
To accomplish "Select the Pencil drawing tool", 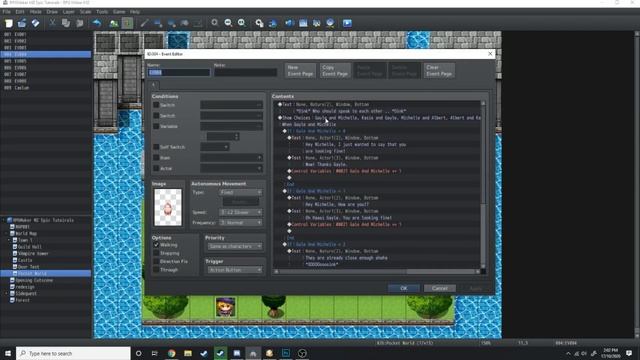I will (144, 23).
